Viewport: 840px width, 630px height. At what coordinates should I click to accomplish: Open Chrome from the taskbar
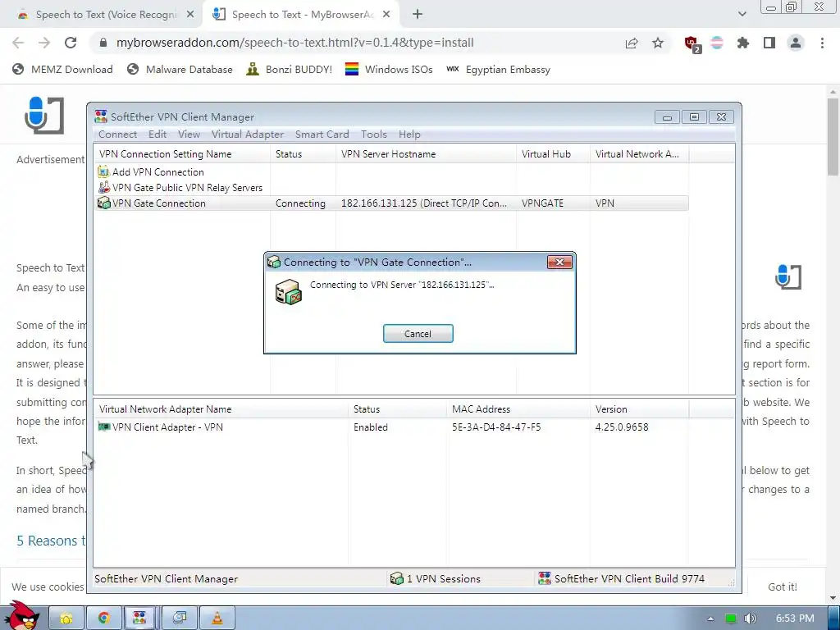pos(104,619)
